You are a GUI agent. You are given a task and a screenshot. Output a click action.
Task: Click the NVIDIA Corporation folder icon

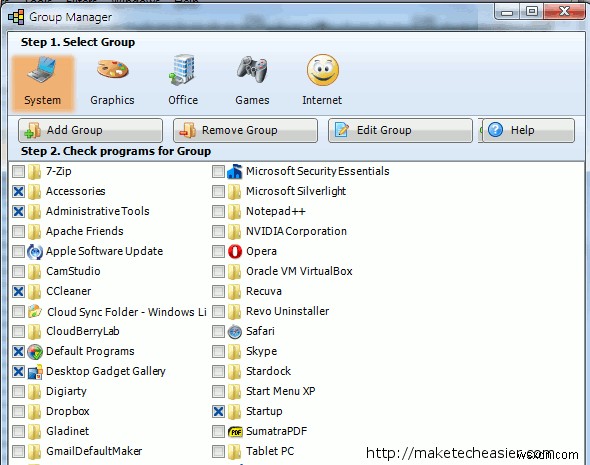click(x=234, y=231)
